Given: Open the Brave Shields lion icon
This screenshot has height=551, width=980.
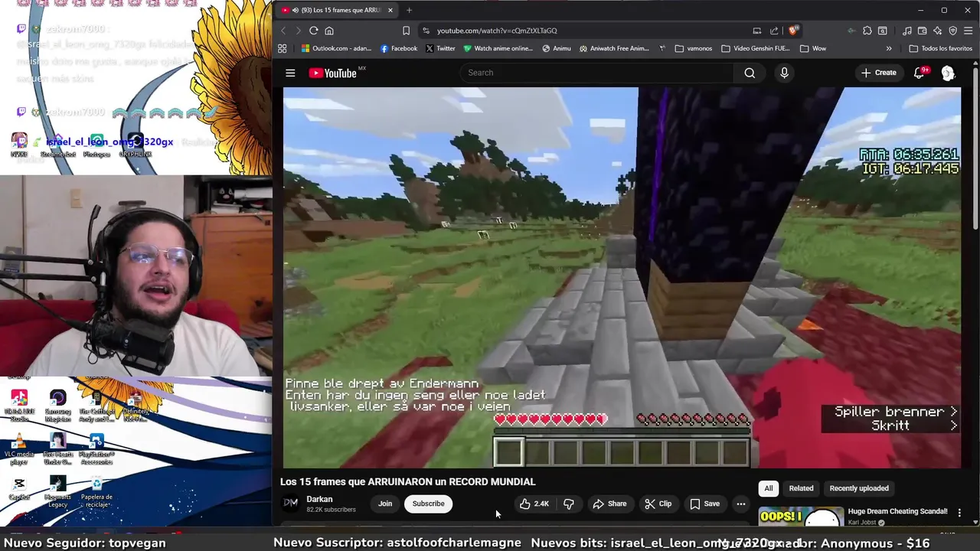Looking at the screenshot, I should 793,31.
